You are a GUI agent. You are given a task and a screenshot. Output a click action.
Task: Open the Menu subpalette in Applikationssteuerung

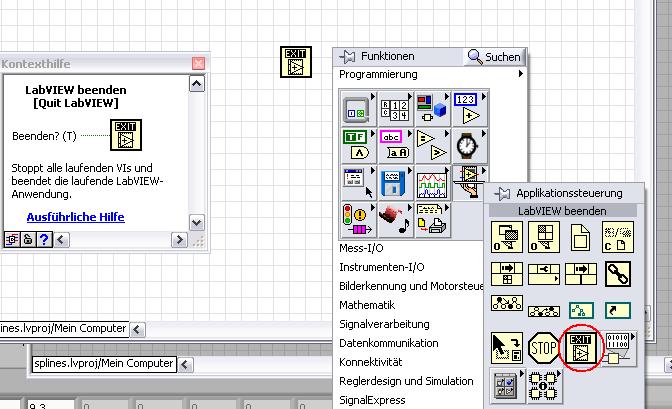tap(507, 385)
